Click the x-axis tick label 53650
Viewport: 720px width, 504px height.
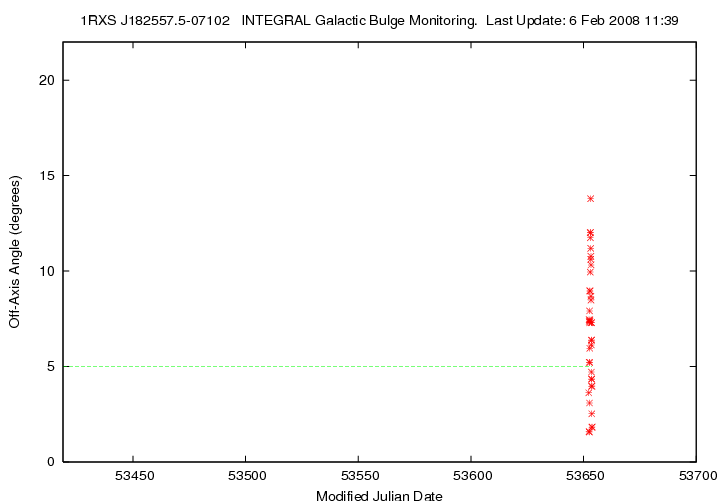click(x=585, y=476)
